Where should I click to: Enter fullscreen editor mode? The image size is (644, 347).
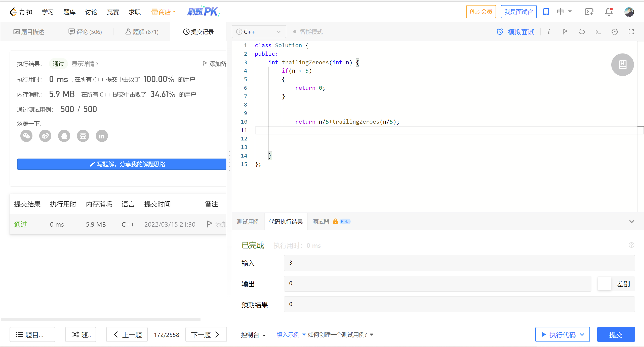631,32
